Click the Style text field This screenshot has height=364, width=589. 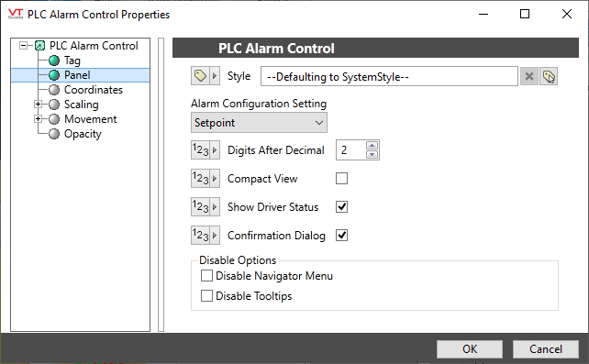coord(389,76)
